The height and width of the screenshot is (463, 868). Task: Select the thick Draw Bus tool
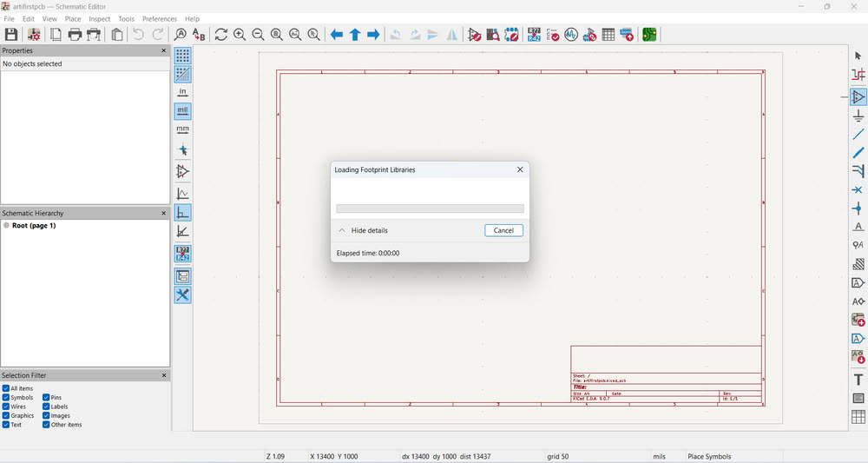tap(858, 153)
